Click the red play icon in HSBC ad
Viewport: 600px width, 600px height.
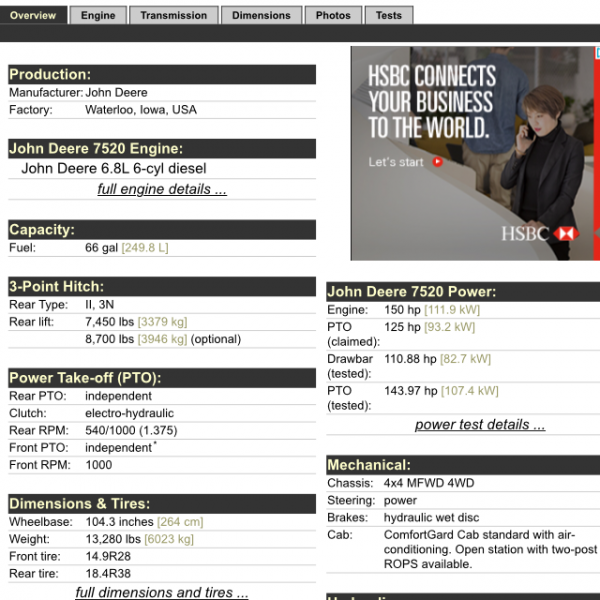[x=437, y=162]
